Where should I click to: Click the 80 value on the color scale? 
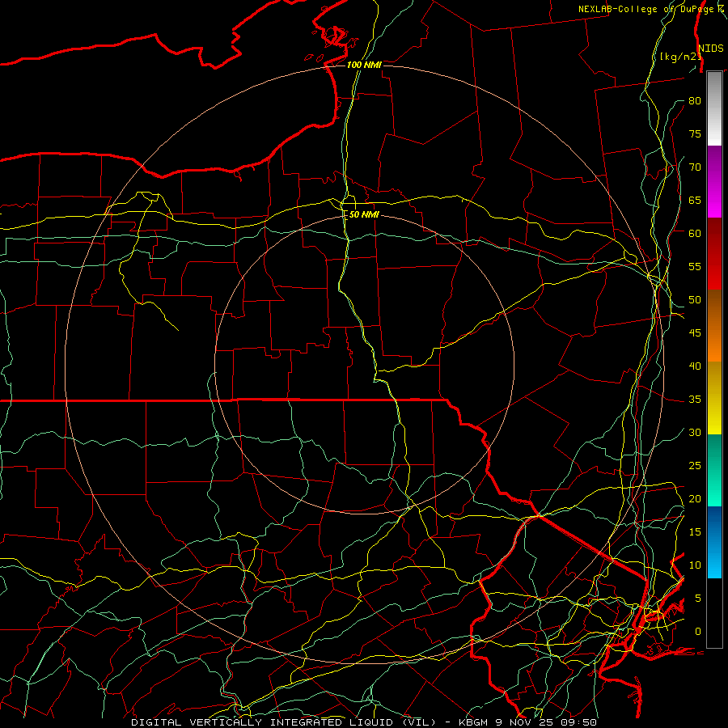click(x=695, y=101)
